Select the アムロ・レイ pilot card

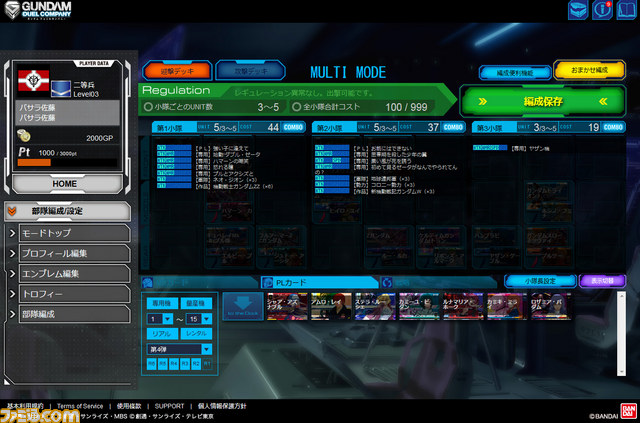click(331, 306)
